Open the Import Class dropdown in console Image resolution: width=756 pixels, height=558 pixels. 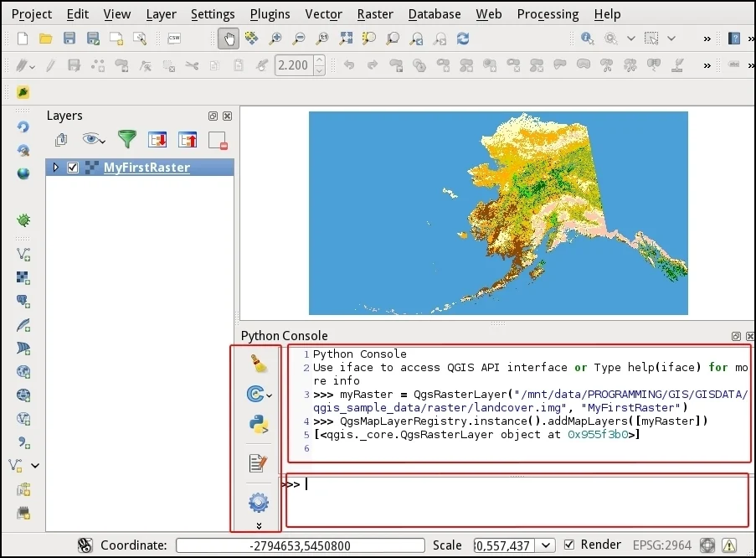pyautogui.click(x=260, y=393)
